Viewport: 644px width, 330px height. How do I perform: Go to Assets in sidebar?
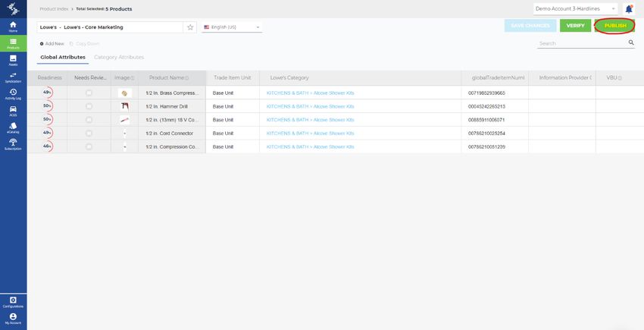[13, 60]
